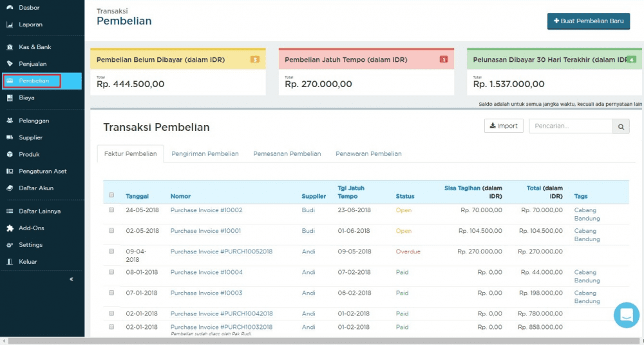Tick checkbox for Purchase Invoice #PURCH10052018

[x=111, y=251]
